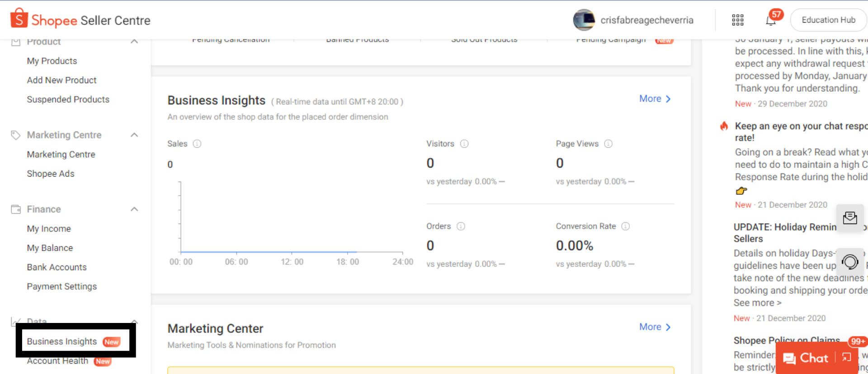
Task: Open My Income page
Action: (49, 229)
